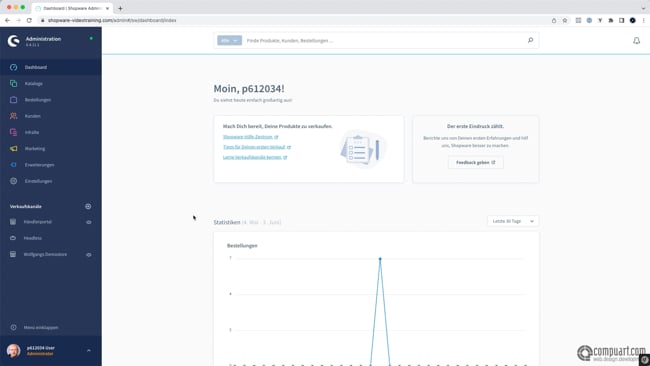Click the Moin, p612034! greeting
Image resolution: width=650 pixels, height=366 pixels.
coord(249,89)
